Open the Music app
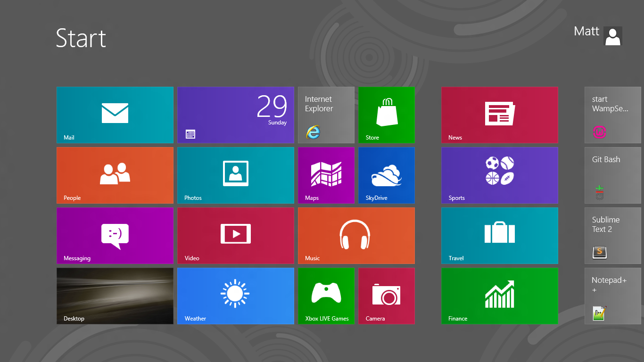The width and height of the screenshot is (644, 362). coord(356,235)
